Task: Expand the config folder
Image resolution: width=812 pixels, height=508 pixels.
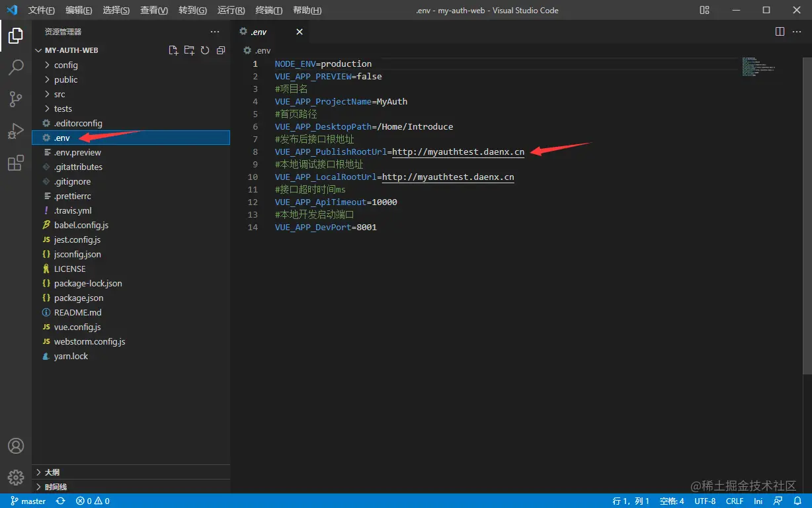Action: (131, 65)
